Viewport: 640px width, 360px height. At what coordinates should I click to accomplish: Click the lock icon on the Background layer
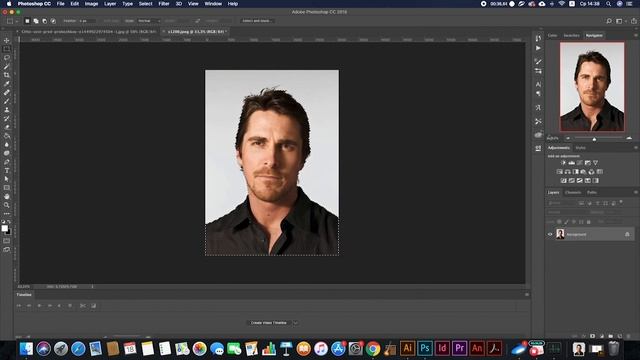coord(627,234)
